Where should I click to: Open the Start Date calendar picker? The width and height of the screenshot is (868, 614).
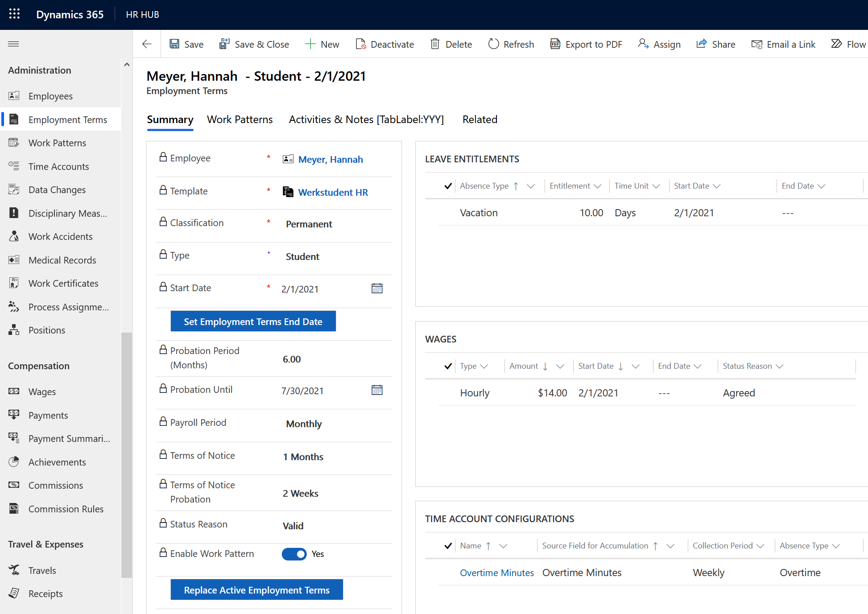[377, 288]
